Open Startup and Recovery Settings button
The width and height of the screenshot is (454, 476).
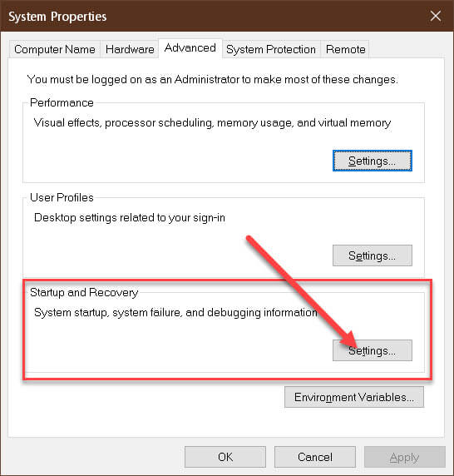[x=373, y=350]
